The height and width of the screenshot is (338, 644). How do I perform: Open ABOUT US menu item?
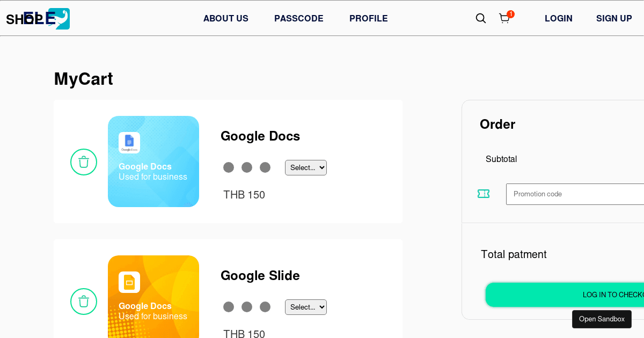coord(226,18)
